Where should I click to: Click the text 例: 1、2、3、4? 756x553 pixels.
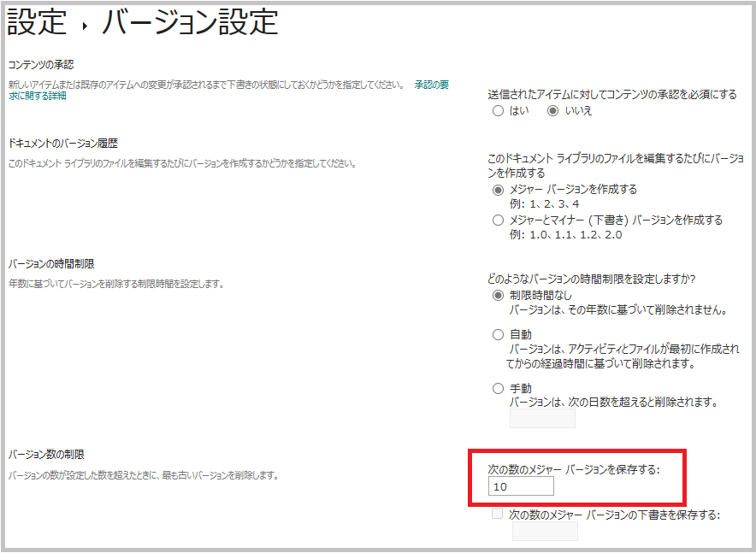(x=545, y=204)
